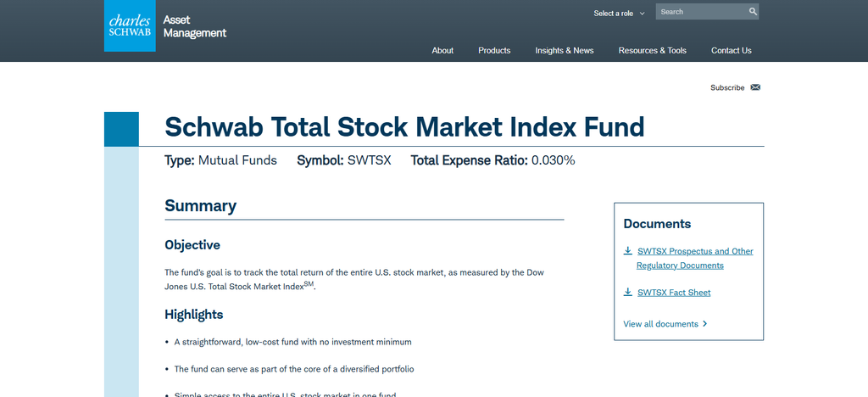The image size is (868, 397).
Task: Click the Summary heading
Action: (x=200, y=205)
